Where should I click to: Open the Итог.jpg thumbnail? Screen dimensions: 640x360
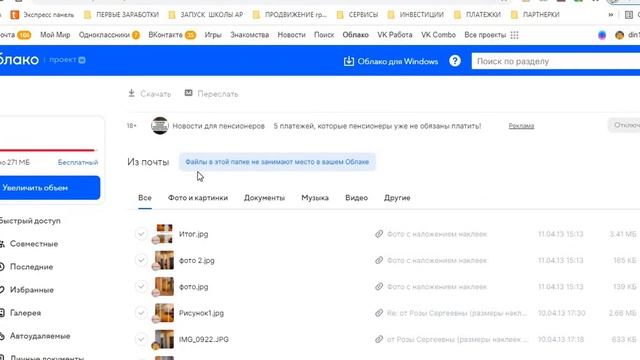point(164,234)
